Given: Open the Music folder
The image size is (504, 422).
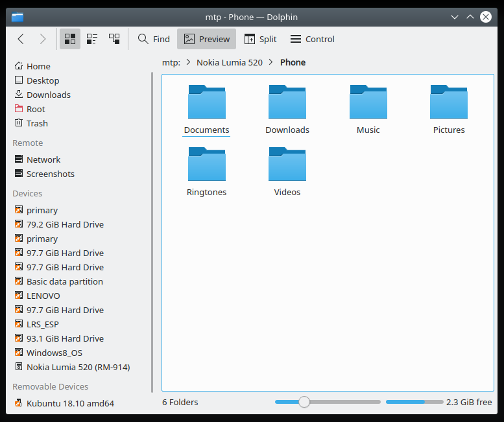Looking at the screenshot, I should pyautogui.click(x=368, y=104).
